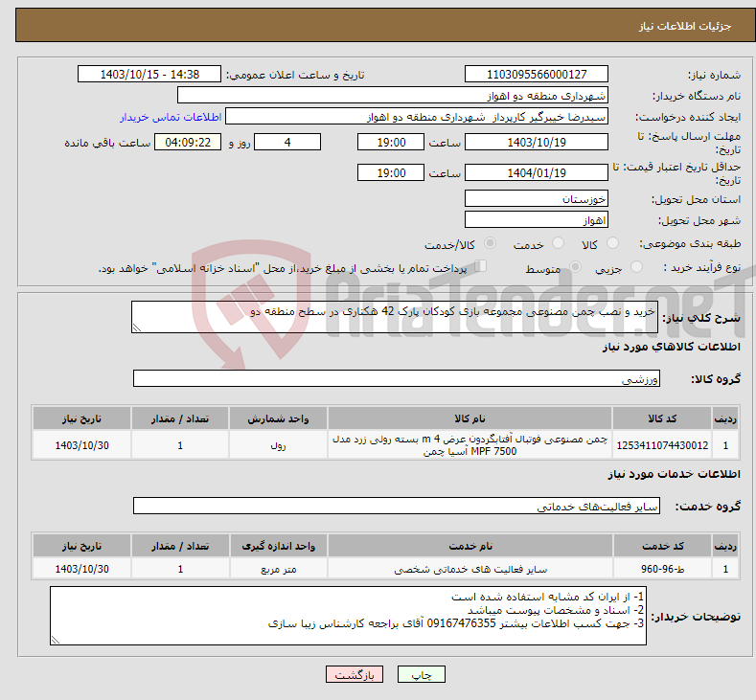Click the شماره نیاز field 1103095566000127

pos(537,74)
